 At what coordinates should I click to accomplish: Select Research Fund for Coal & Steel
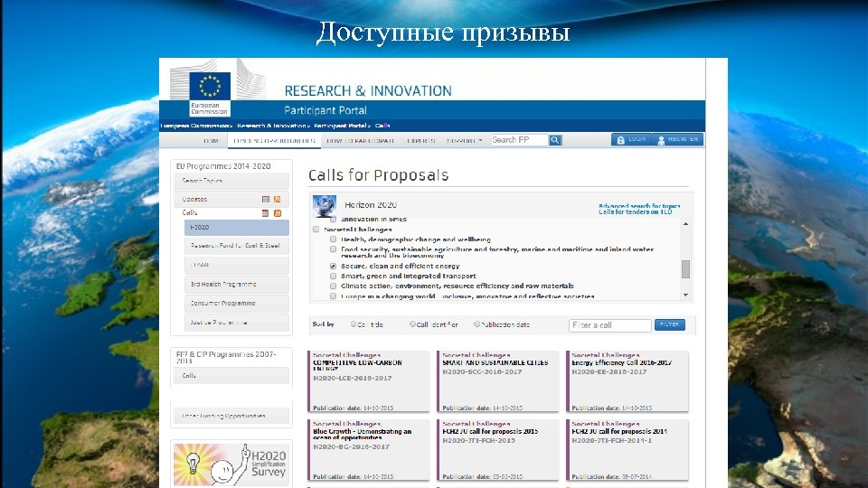pyautogui.click(x=237, y=246)
